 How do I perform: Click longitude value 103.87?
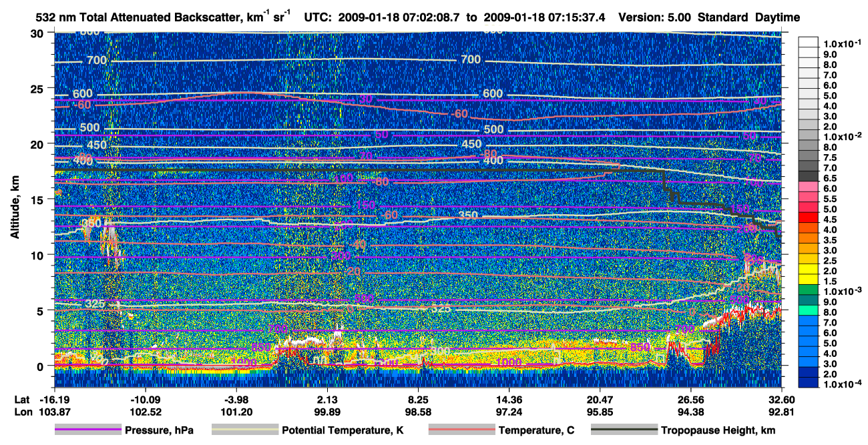tap(53, 412)
